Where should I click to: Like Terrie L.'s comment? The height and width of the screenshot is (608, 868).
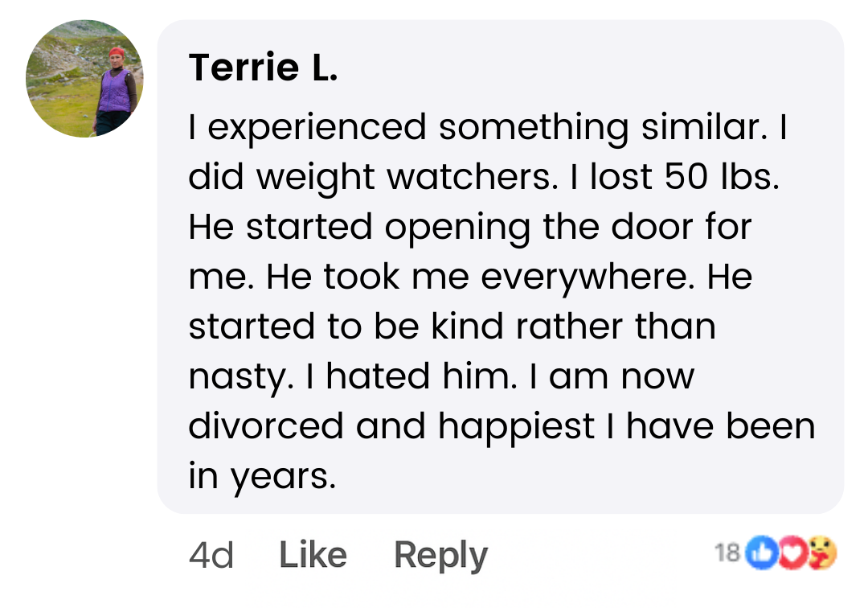point(313,554)
